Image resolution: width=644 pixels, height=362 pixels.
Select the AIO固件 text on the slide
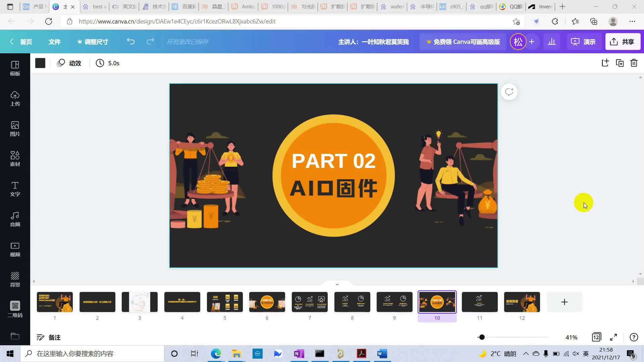(x=333, y=188)
